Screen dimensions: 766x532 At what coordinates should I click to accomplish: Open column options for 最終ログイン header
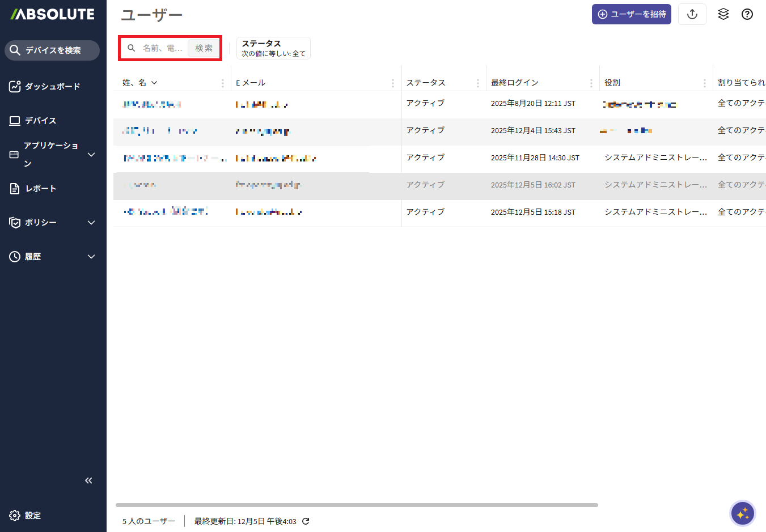click(591, 83)
